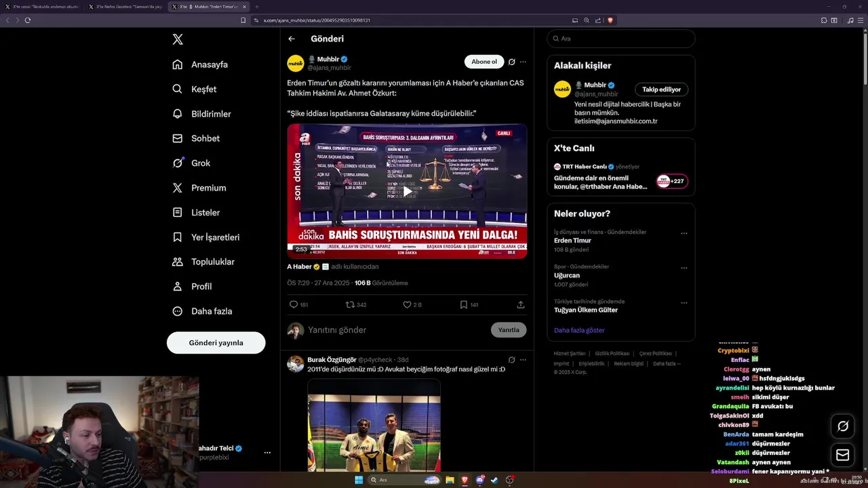Open Erden Timur trending topic
Image resolution: width=868 pixels, height=488 pixels.
pos(572,241)
